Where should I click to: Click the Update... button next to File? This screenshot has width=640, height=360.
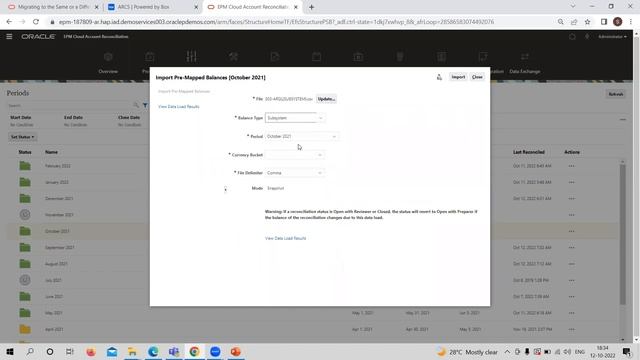[x=326, y=99]
